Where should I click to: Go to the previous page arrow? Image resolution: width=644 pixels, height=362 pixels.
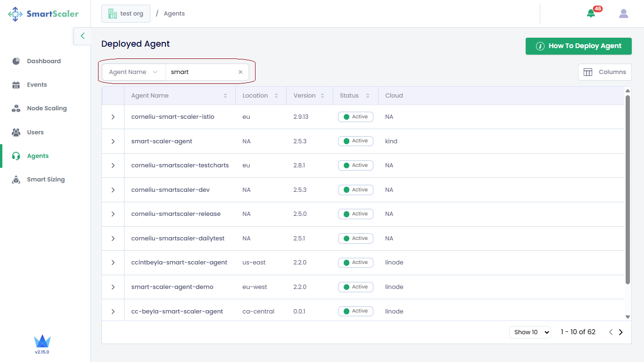tap(611, 332)
